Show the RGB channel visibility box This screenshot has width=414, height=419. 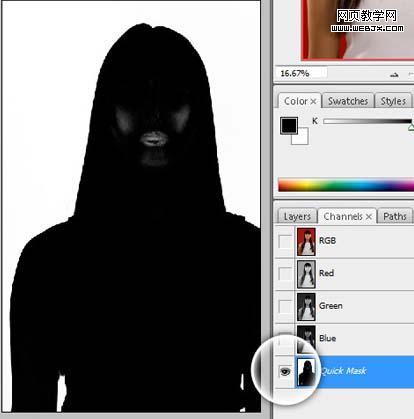click(x=285, y=241)
